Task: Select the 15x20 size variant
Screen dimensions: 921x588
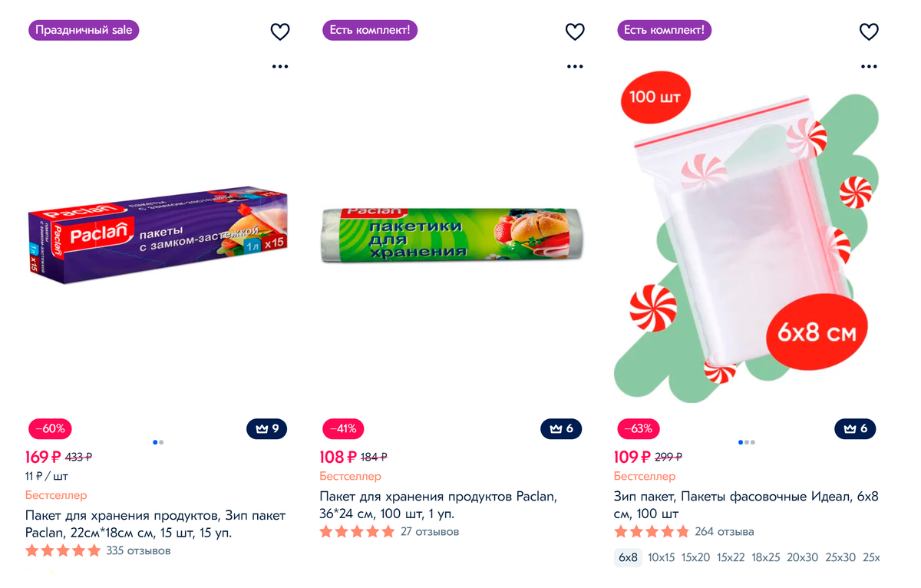Action: point(696,558)
